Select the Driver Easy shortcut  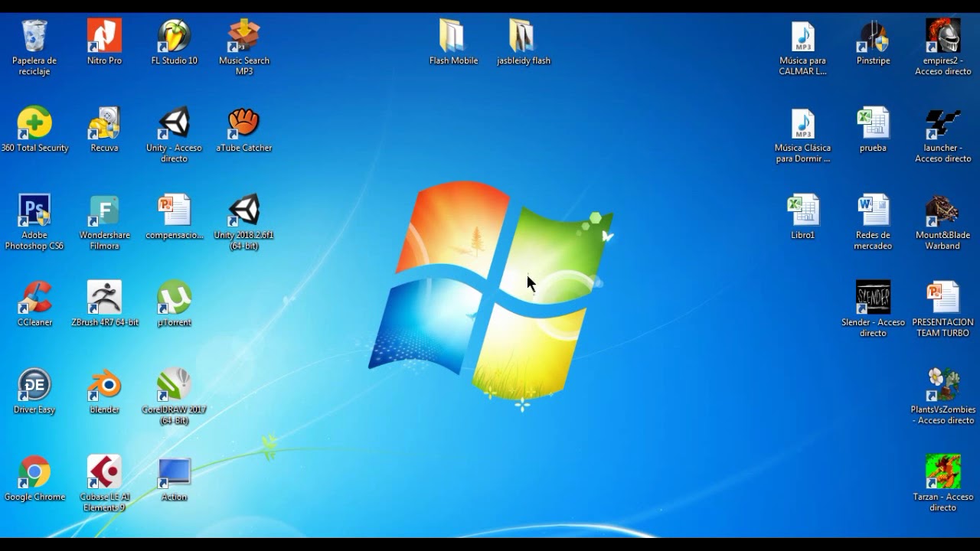pyautogui.click(x=34, y=385)
